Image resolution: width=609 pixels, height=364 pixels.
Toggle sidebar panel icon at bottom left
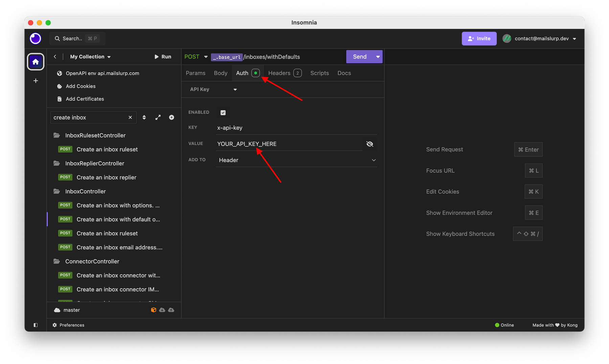pyautogui.click(x=36, y=325)
